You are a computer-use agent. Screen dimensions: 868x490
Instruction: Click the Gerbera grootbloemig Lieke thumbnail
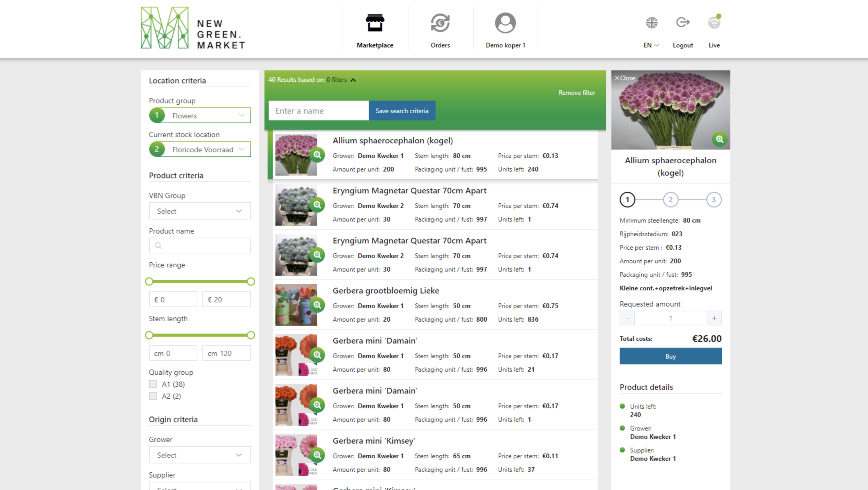(x=296, y=305)
